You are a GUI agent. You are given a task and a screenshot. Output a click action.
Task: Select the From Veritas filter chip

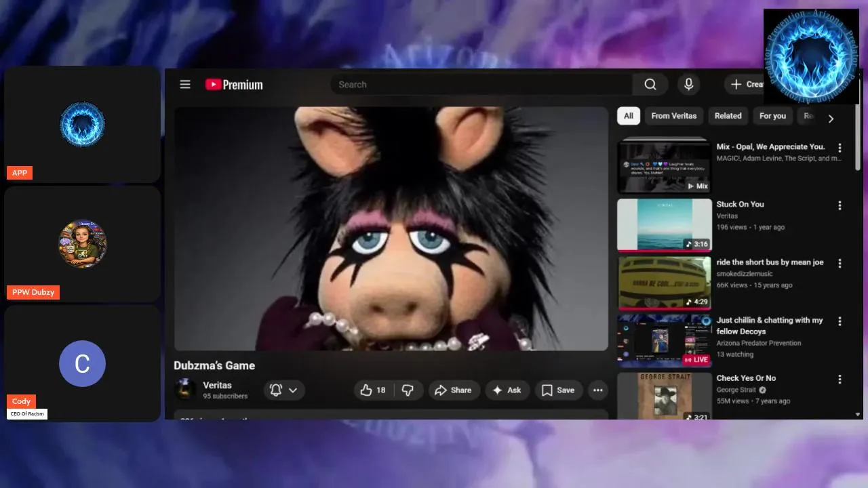pos(674,116)
